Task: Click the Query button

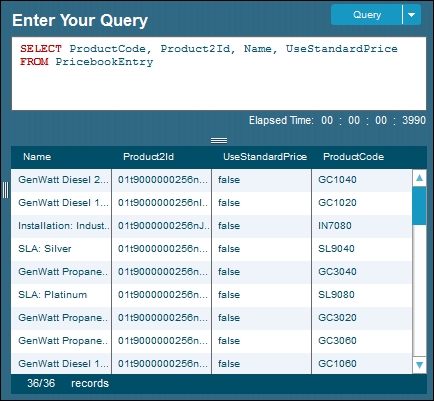Action: (367, 15)
